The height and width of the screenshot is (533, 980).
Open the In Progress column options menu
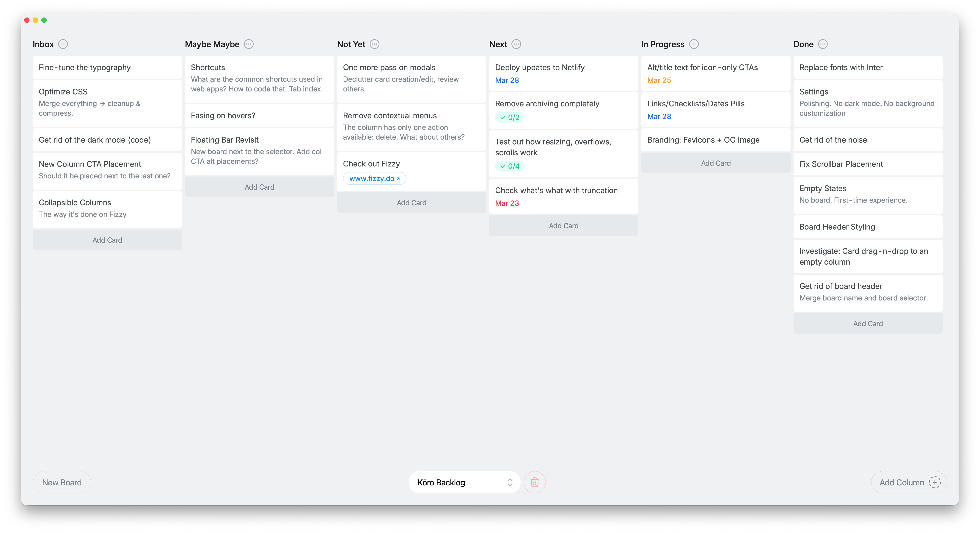pyautogui.click(x=694, y=44)
